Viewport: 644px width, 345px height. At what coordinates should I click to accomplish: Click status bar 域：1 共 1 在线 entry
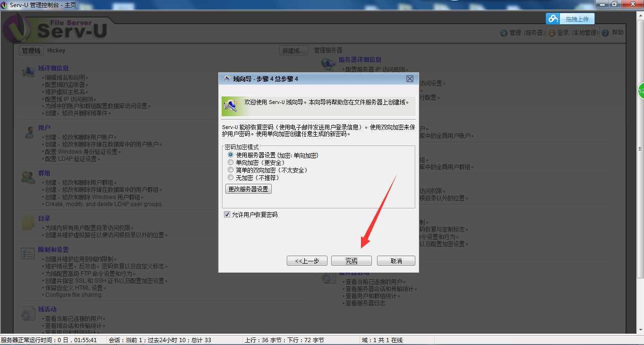coord(382,340)
